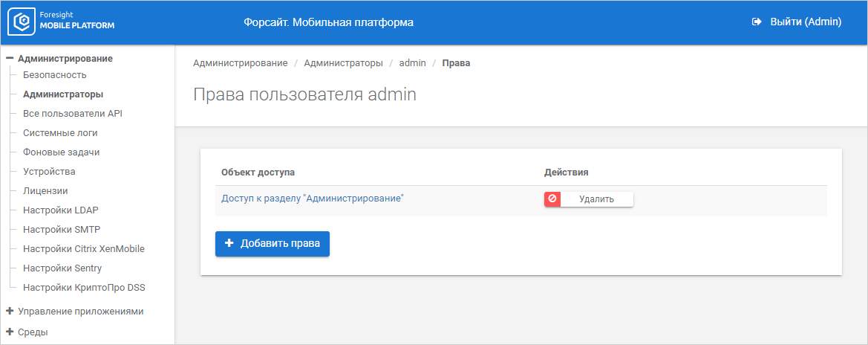This screenshot has height=345, width=868.
Task: Click the admin breadcrumb link
Action: [413, 63]
